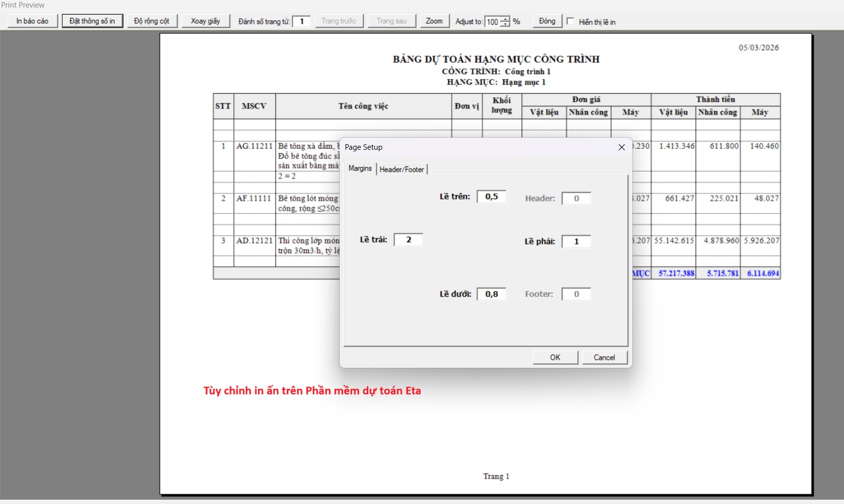844x504 pixels.
Task: Switch to the Header/Footer tab
Action: 401,170
